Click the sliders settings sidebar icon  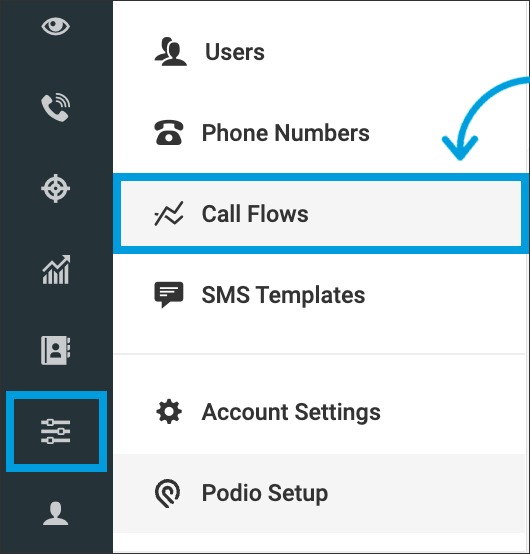[x=56, y=431]
